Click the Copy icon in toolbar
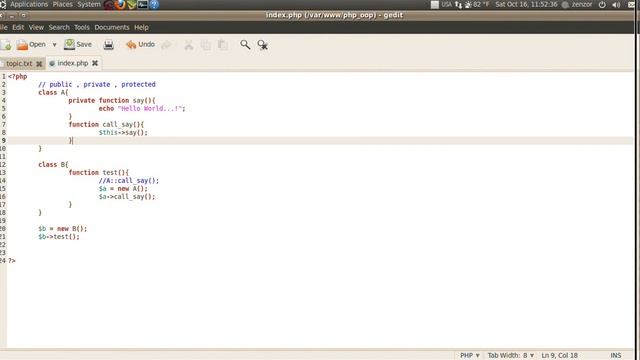 [206, 45]
